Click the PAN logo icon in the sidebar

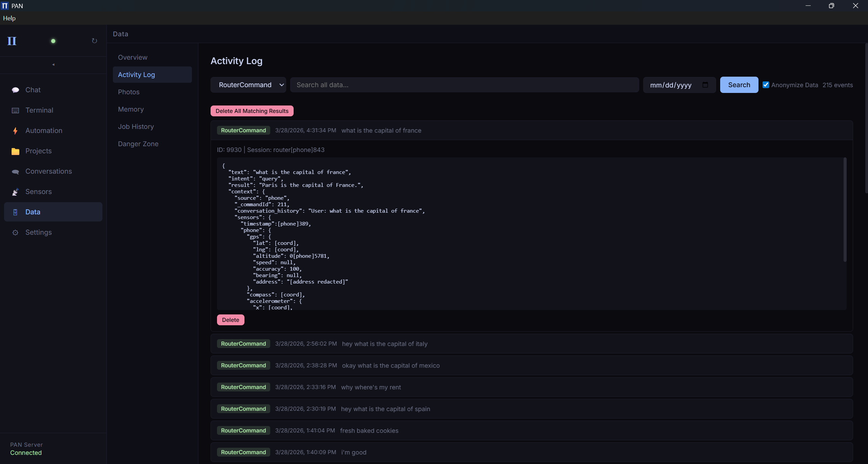click(12, 41)
